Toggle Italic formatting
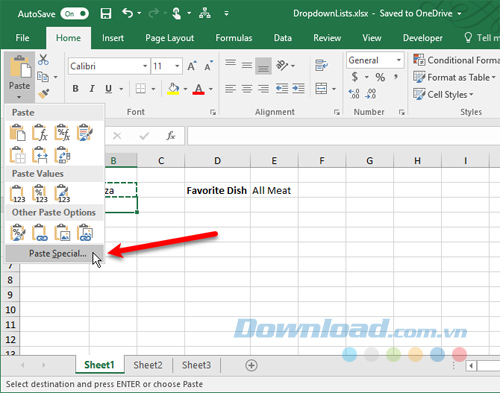The width and height of the screenshot is (500, 393). 92,89
